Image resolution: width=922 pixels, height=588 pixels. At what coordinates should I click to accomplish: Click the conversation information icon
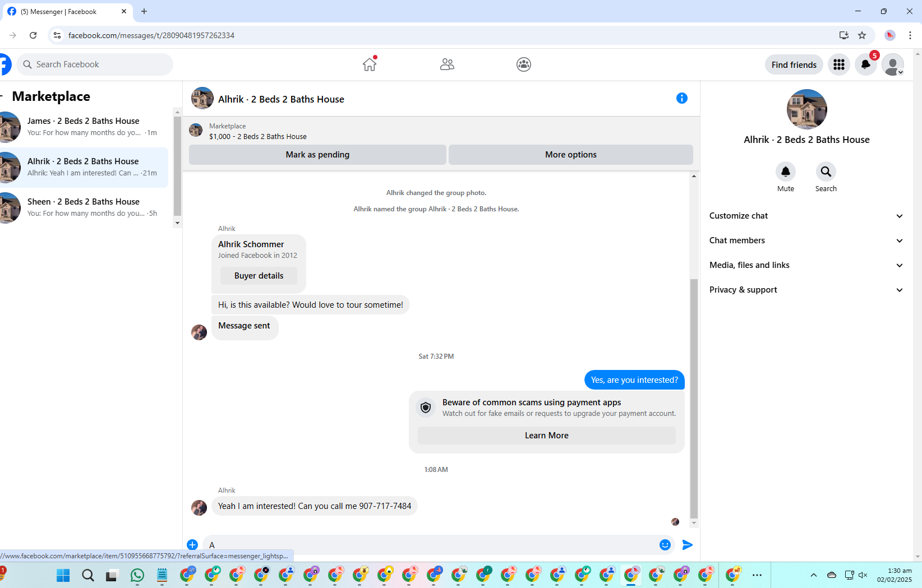pyautogui.click(x=682, y=98)
